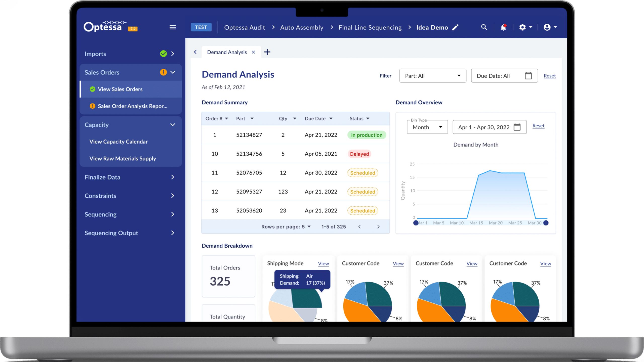Open Sales Order Analysis Report item

pos(132,106)
